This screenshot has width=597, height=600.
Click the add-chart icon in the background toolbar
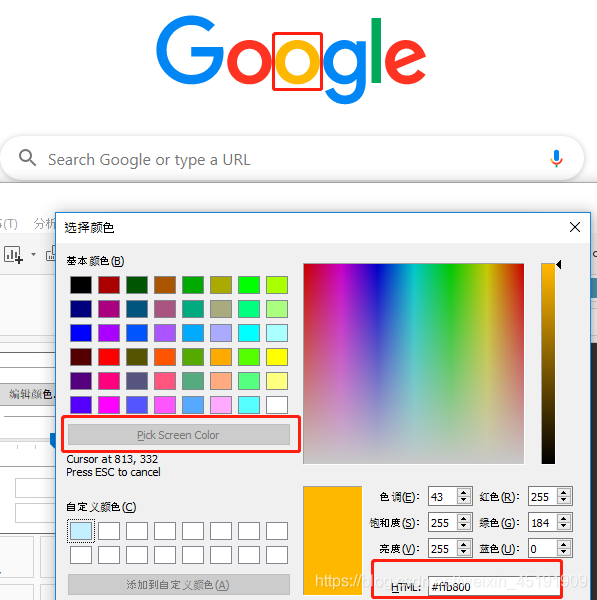tap(13, 255)
